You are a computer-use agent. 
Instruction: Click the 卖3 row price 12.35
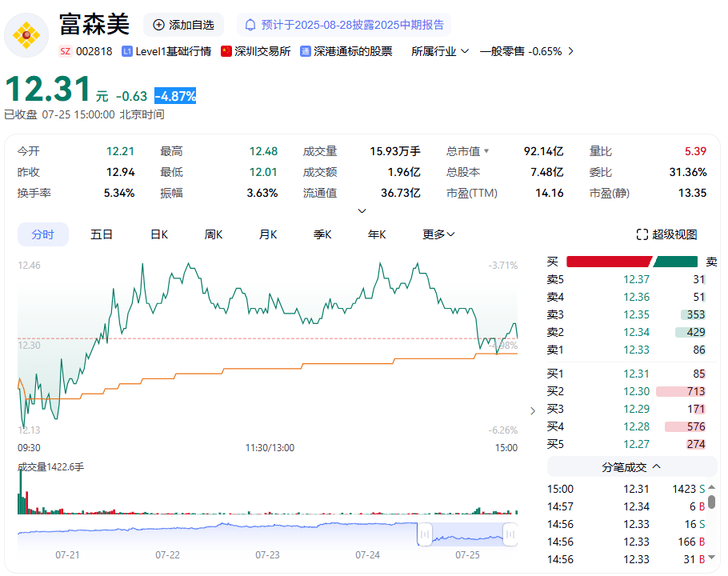pyautogui.click(x=636, y=314)
